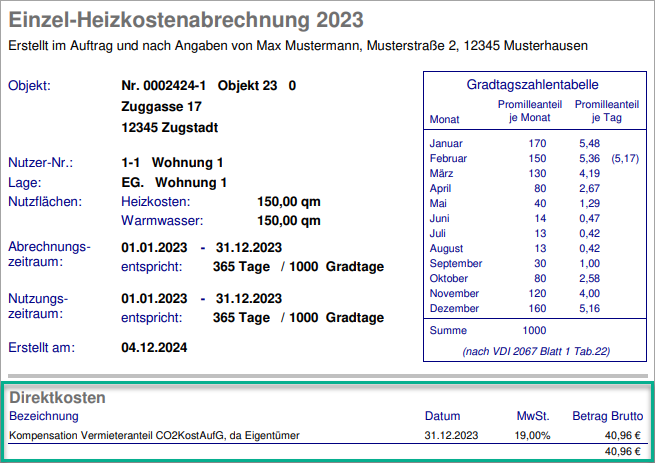This screenshot has height=463, width=655.
Task: Select the "Dezember" row label
Action: pos(454,309)
